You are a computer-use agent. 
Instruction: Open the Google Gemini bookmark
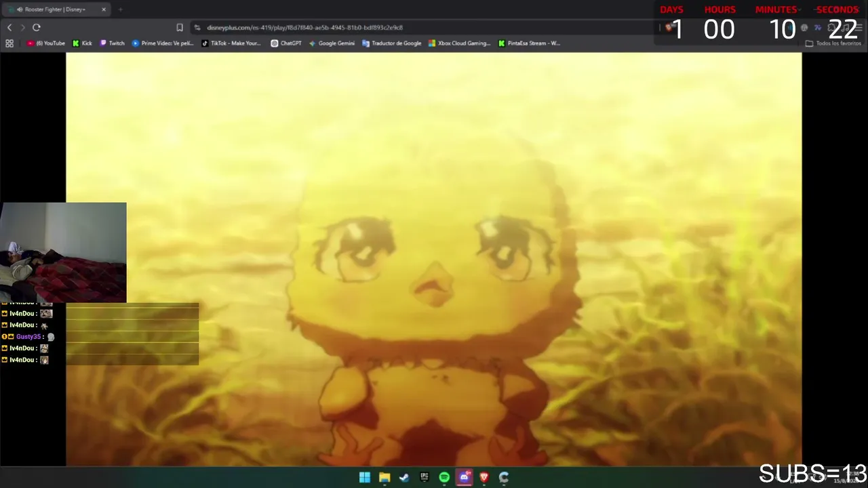click(332, 43)
